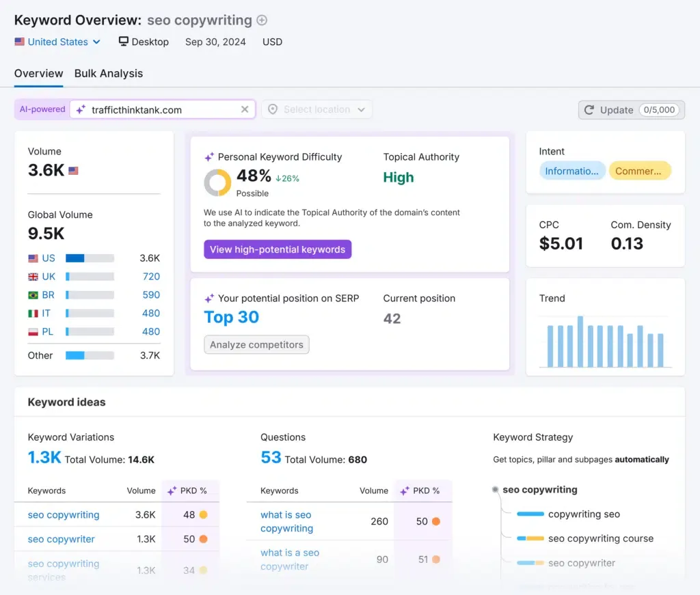Click the plus icon beside "seo copywriting"
The image size is (700, 595).
pyautogui.click(x=261, y=20)
